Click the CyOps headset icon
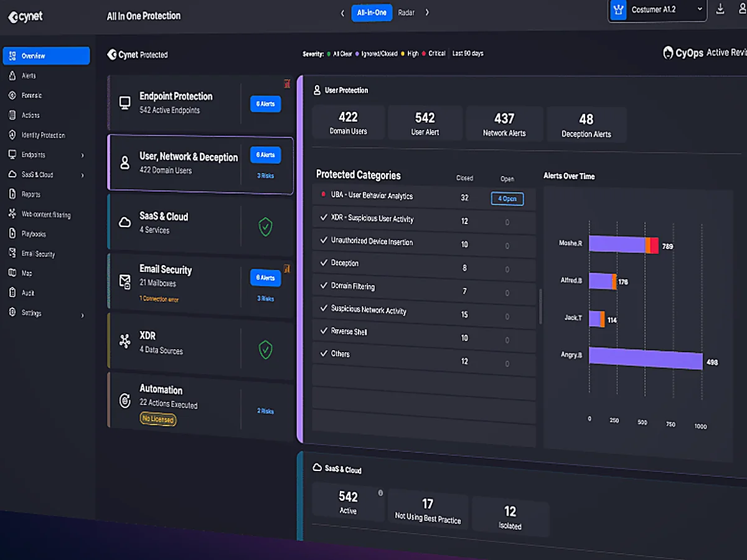This screenshot has height=560, width=747. [x=668, y=52]
